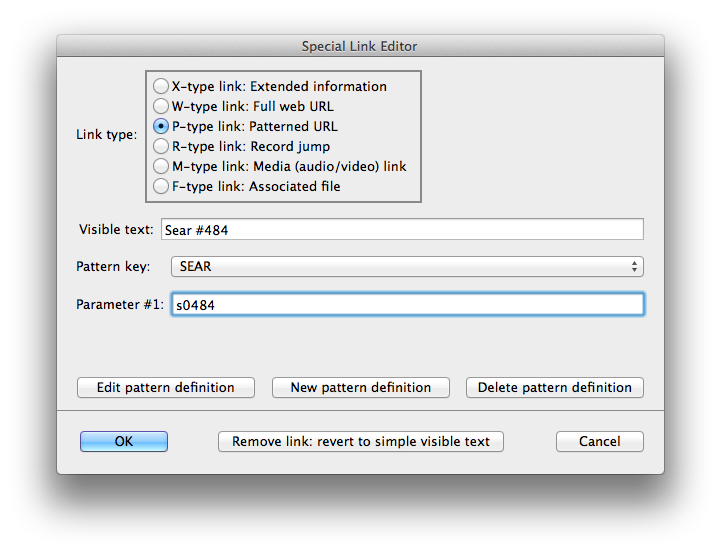Pick R-type link: Record jump option

pyautogui.click(x=161, y=147)
